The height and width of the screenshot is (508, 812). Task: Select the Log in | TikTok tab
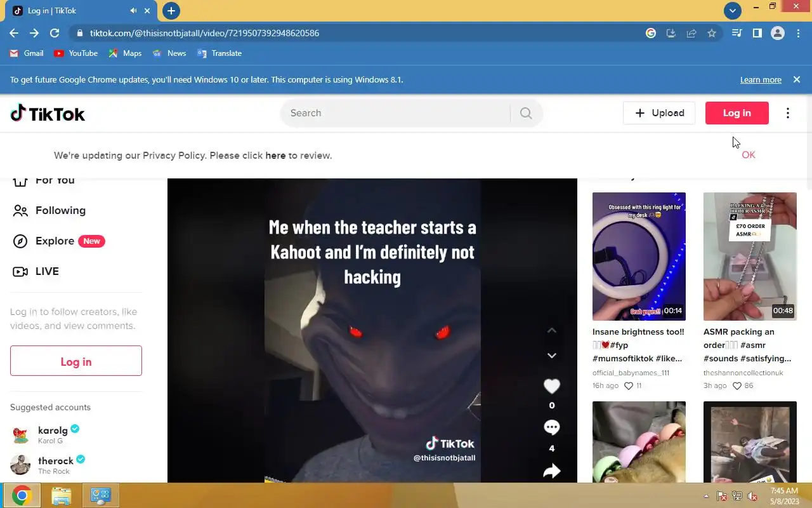click(81, 11)
